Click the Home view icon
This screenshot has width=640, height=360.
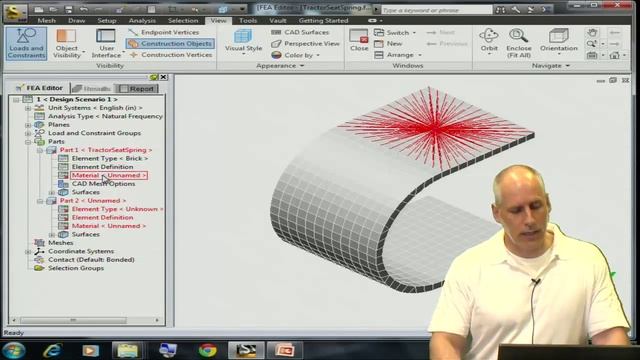615,55
